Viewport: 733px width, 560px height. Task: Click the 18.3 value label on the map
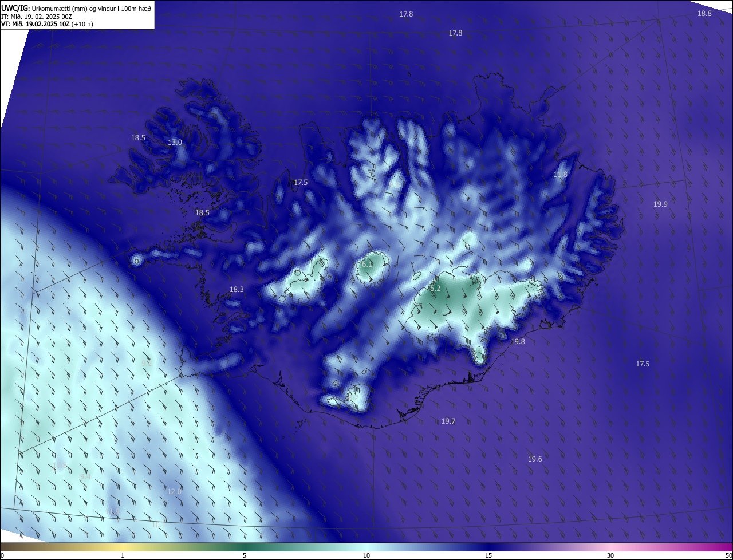(x=237, y=290)
